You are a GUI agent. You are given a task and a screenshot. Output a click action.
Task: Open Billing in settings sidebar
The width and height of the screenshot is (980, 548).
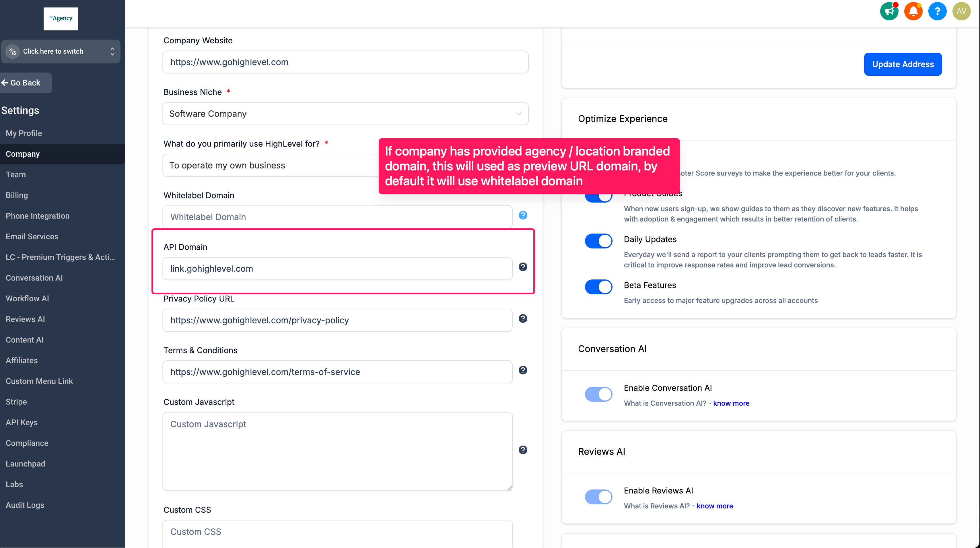coord(17,195)
